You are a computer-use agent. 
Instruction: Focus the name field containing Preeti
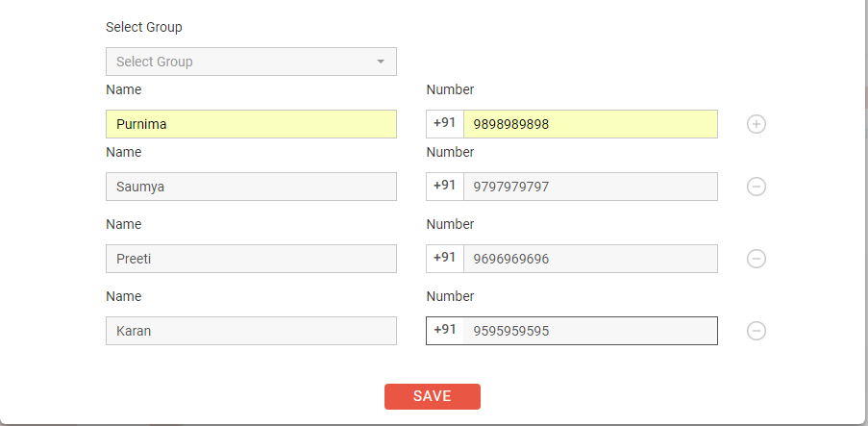(x=251, y=259)
